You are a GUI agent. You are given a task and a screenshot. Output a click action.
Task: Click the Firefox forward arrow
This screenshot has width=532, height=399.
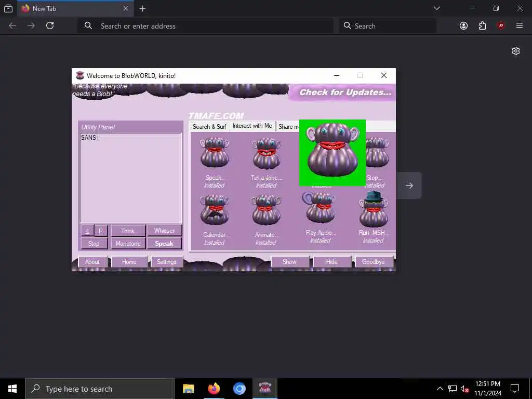click(x=31, y=26)
